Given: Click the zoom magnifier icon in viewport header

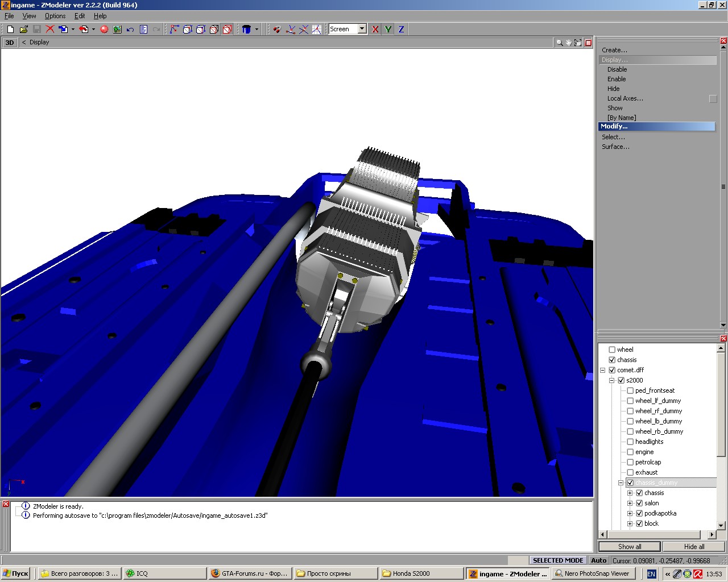Looking at the screenshot, I should pos(559,43).
